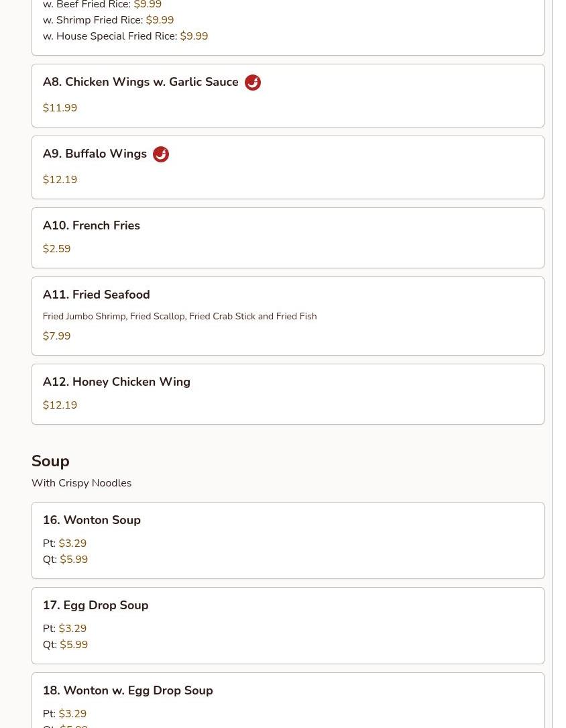Open the A11. Fried Seafood item card

tap(288, 316)
